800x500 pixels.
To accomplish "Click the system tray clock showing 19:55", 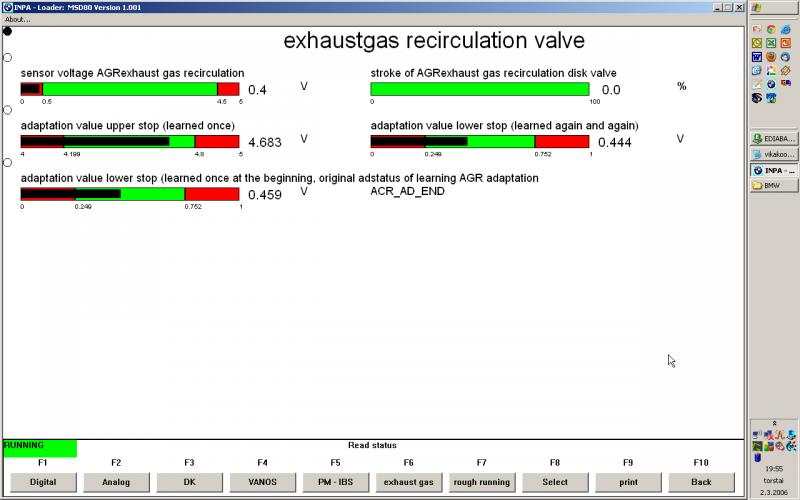I will click(x=772, y=467).
